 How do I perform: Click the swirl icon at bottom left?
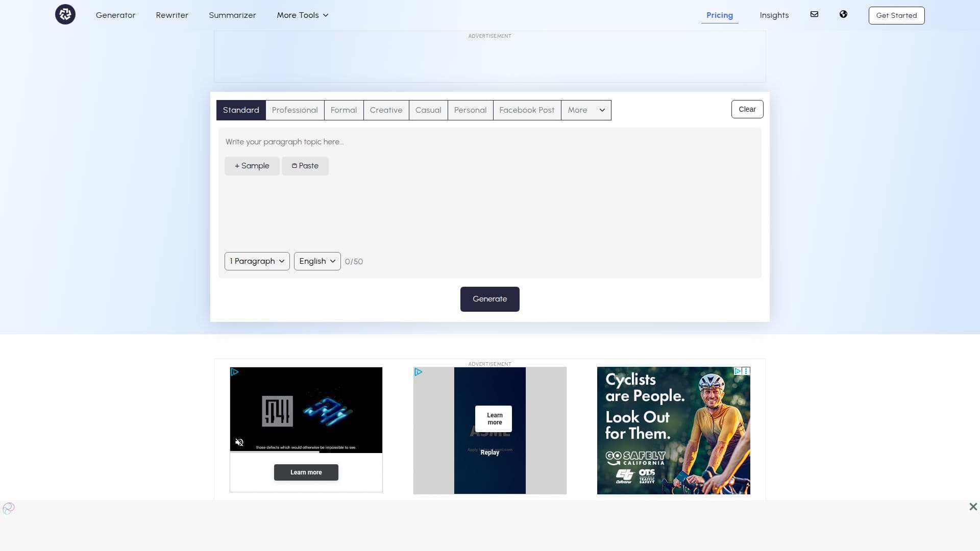[9, 508]
